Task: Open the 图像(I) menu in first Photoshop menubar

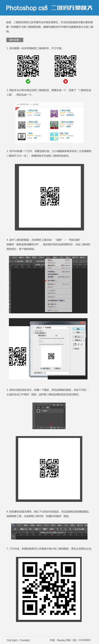Action: coord(28,257)
